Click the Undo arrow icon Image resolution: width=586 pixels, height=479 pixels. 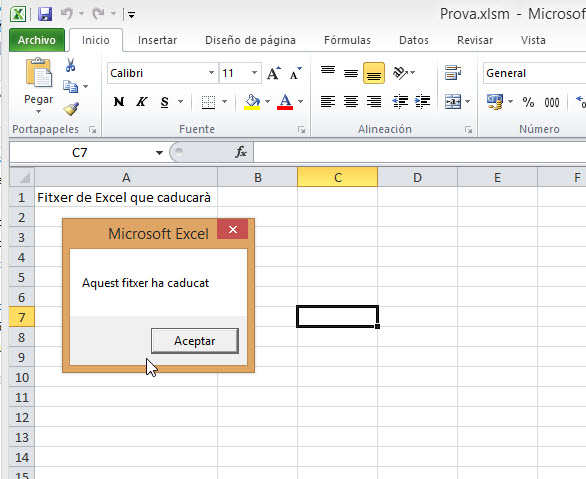[x=67, y=14]
